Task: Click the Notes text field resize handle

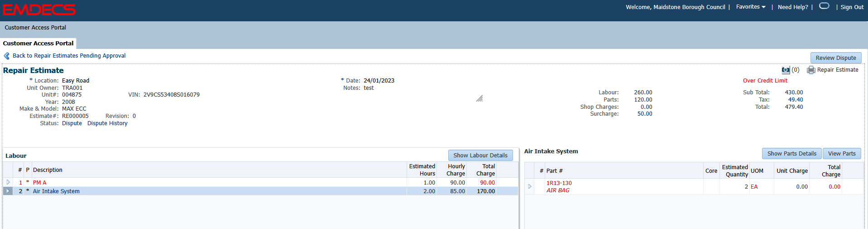Action: coord(480,98)
